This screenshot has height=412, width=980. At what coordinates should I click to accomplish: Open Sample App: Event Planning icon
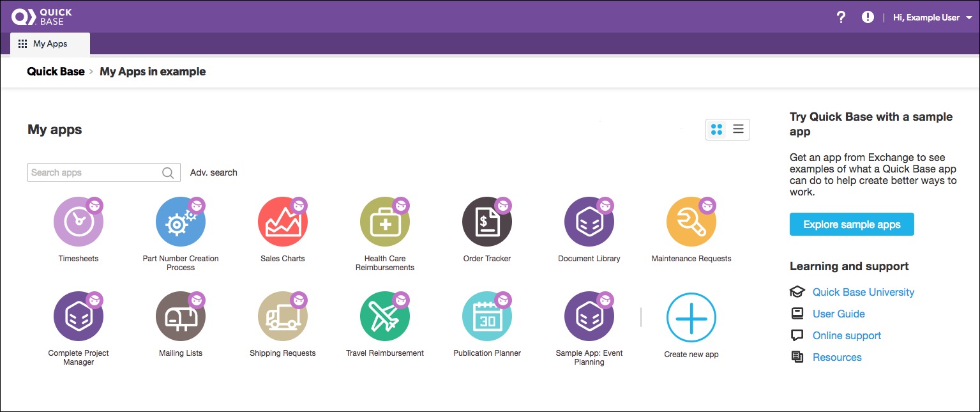589,316
